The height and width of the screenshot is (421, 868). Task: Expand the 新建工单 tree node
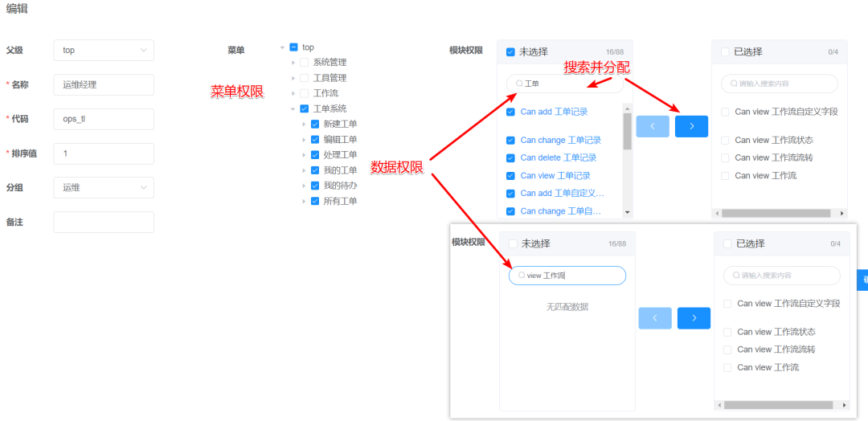click(x=304, y=124)
